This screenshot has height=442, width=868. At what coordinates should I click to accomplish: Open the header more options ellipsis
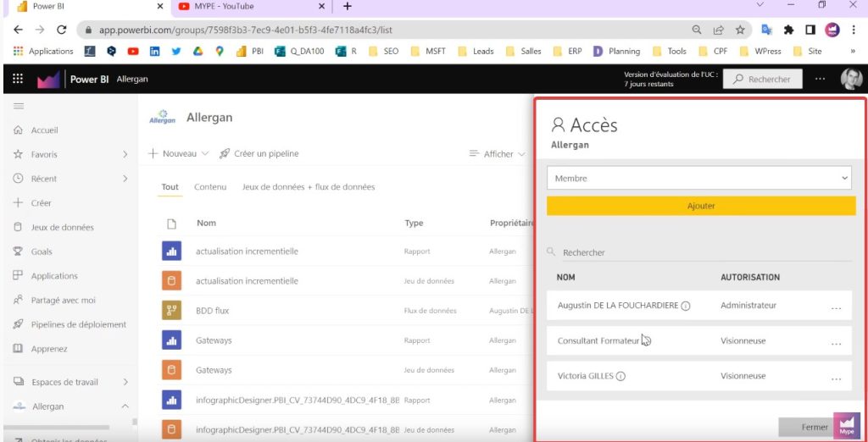point(821,79)
